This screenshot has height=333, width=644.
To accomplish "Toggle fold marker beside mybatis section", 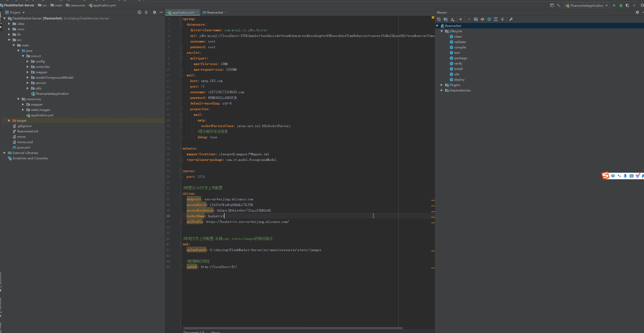I will tap(181, 148).
